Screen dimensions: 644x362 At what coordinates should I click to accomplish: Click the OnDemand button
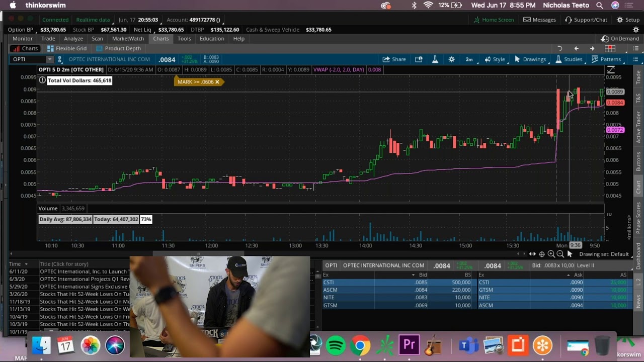pos(620,39)
